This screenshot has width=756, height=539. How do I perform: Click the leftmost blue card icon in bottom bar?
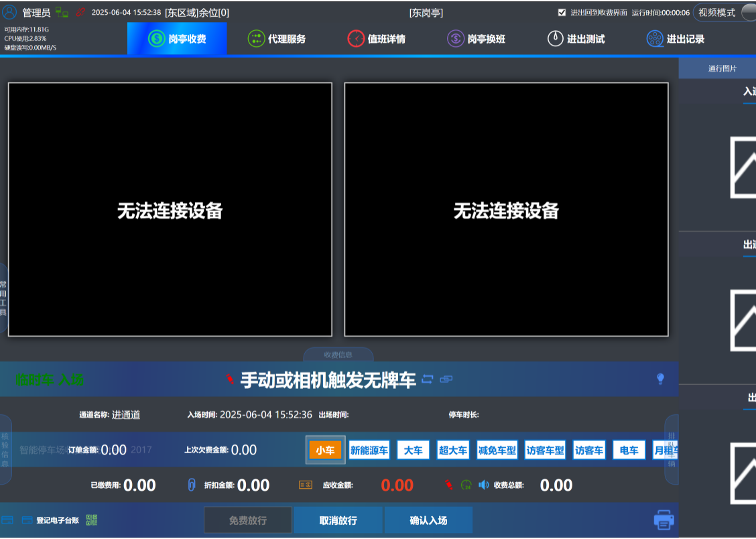(7, 520)
